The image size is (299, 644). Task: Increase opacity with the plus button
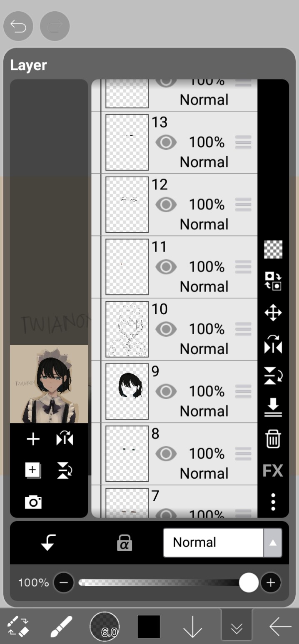pyautogui.click(x=271, y=583)
